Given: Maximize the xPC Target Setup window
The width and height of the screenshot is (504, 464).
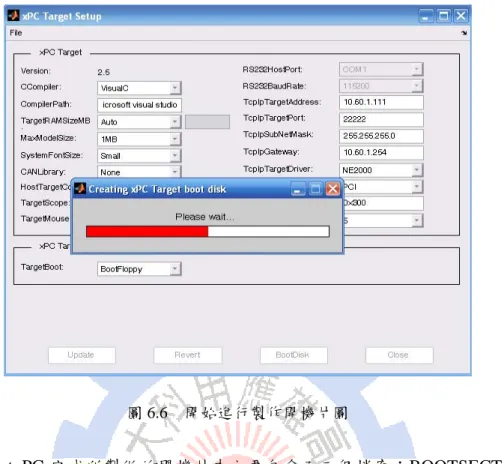Looking at the screenshot, I should pyautogui.click(x=444, y=16).
